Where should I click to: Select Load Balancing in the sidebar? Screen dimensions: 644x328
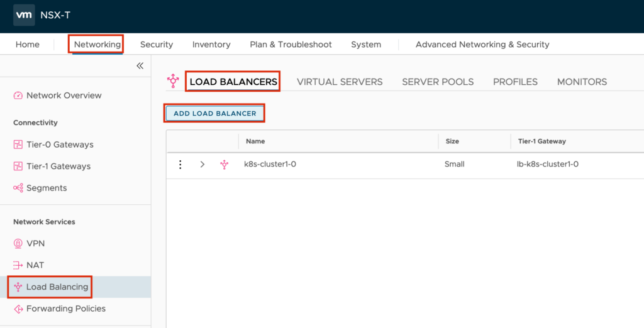(x=57, y=287)
